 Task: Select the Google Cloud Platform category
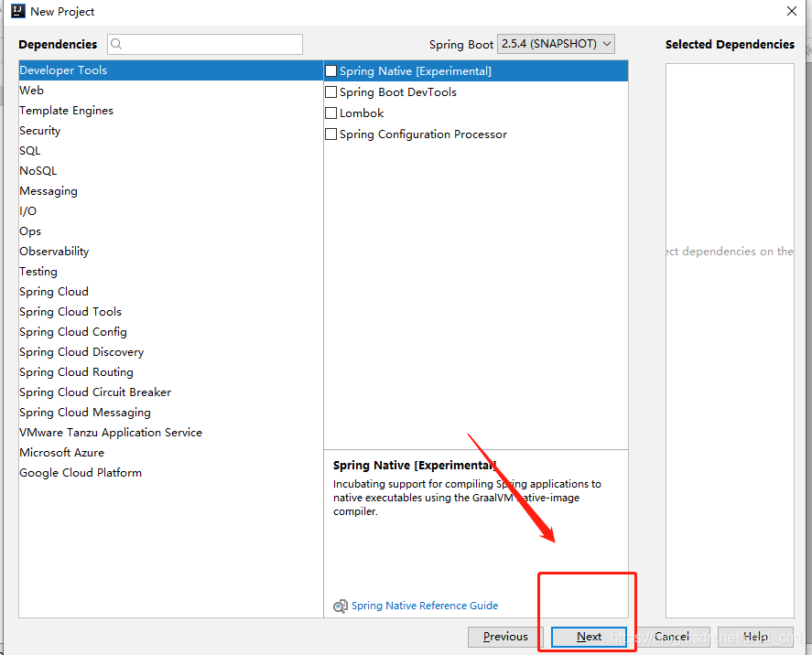(171, 473)
